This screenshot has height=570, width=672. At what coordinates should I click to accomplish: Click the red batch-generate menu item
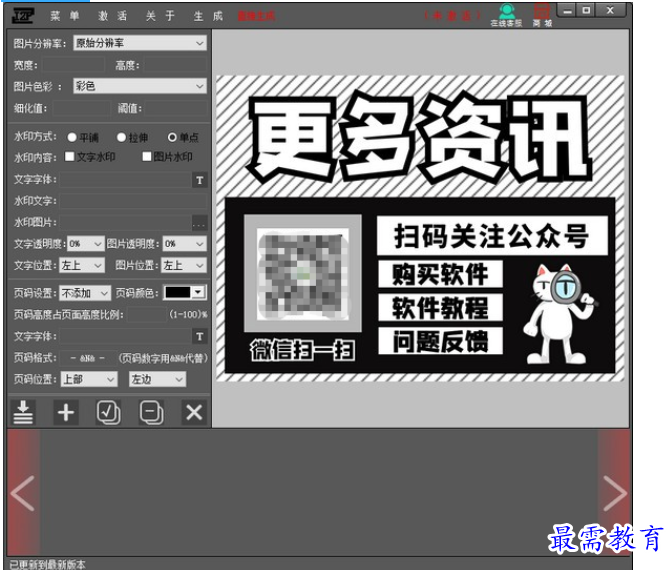tap(257, 16)
